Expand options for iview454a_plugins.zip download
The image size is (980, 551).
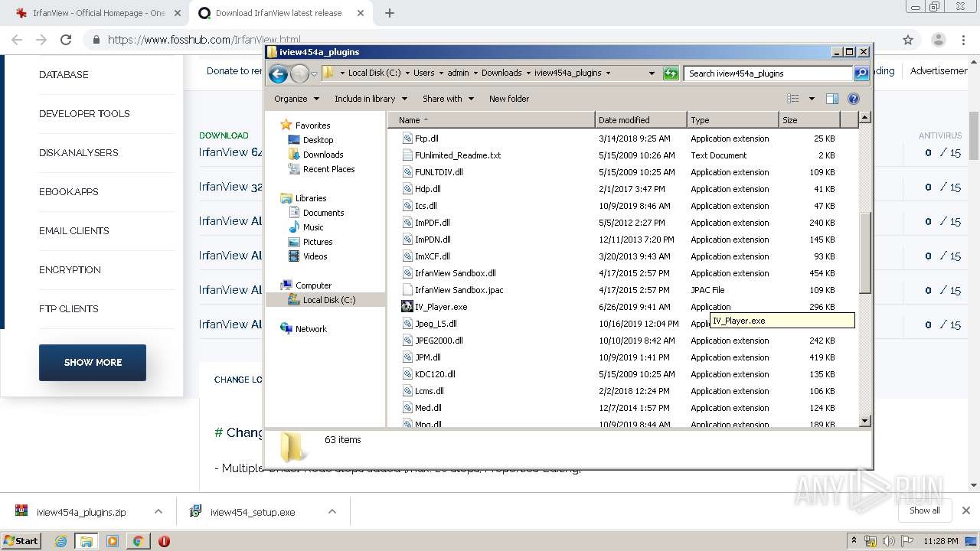158,511
